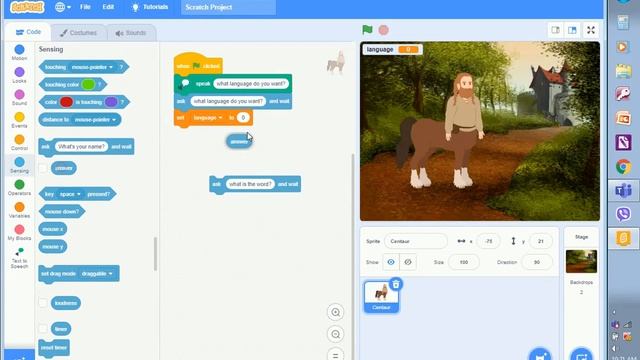Select the Looks block category

coord(19,76)
